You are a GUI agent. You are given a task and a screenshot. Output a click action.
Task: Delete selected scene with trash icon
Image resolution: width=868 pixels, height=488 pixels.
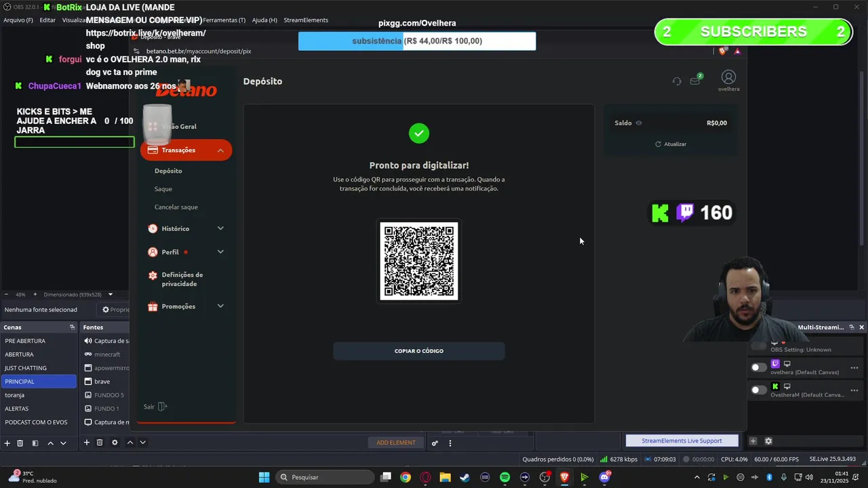tap(20, 443)
